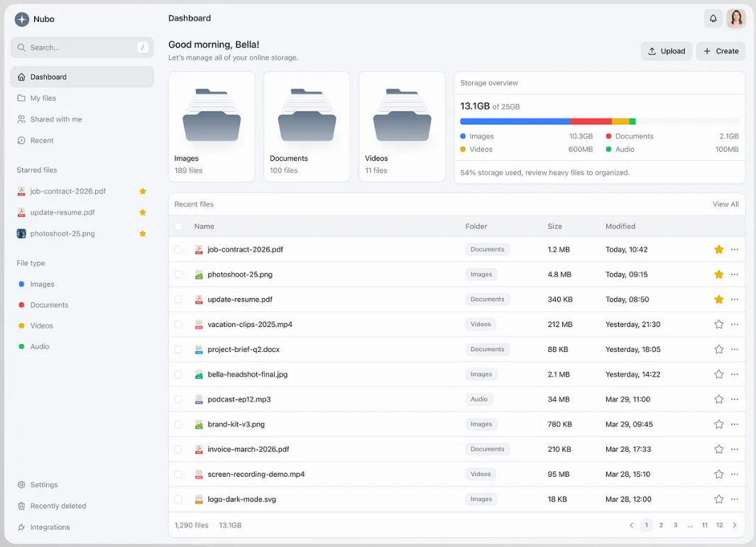Star the vacation-clips-2025.mp4 file

click(x=718, y=324)
